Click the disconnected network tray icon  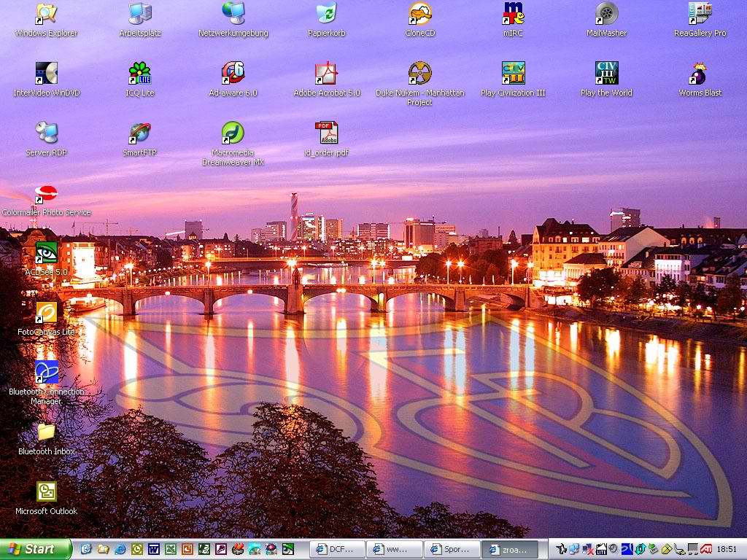pyautogui.click(x=588, y=549)
